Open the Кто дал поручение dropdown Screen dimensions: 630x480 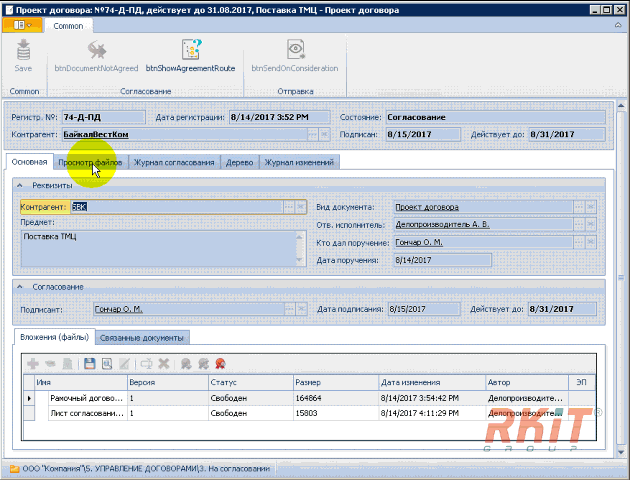pyautogui.click(x=578, y=243)
